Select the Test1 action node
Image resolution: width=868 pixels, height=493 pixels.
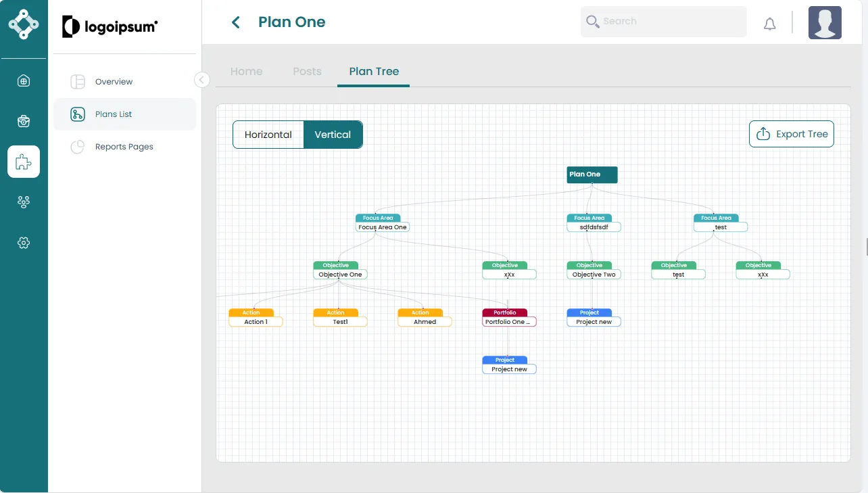[340, 318]
